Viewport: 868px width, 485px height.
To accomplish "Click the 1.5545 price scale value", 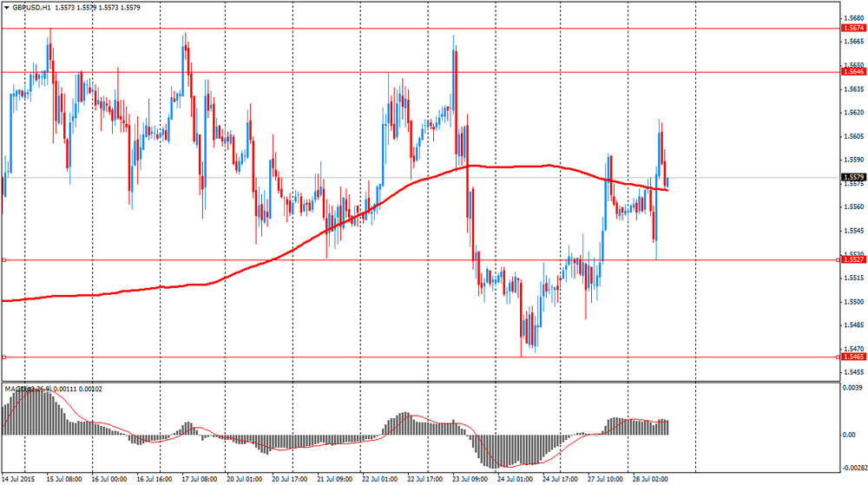I will [x=853, y=231].
